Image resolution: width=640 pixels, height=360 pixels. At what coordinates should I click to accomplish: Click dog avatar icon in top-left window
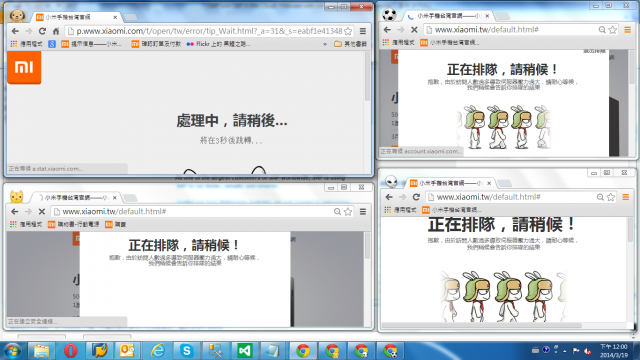pyautogui.click(x=17, y=16)
